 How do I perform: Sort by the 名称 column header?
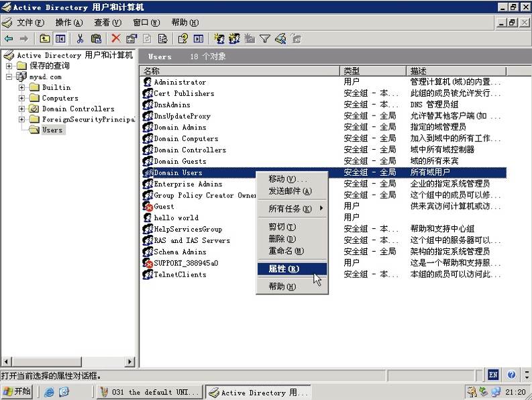(240, 71)
